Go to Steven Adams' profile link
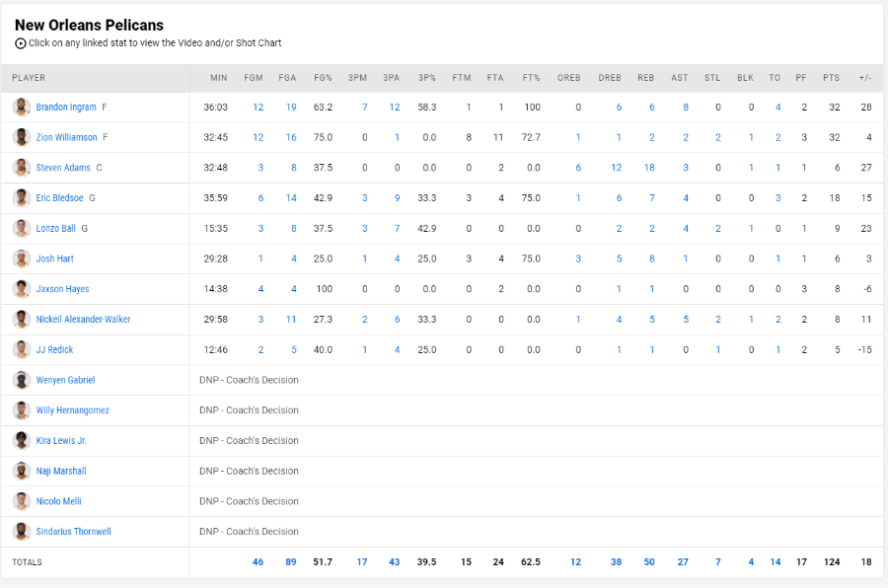The height and width of the screenshot is (588, 888). [x=63, y=168]
